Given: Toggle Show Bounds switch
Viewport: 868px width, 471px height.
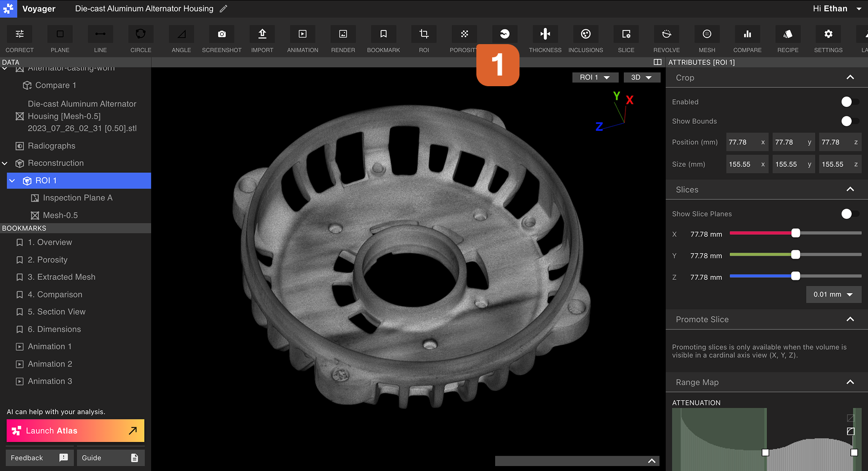Looking at the screenshot, I should pyautogui.click(x=850, y=121).
